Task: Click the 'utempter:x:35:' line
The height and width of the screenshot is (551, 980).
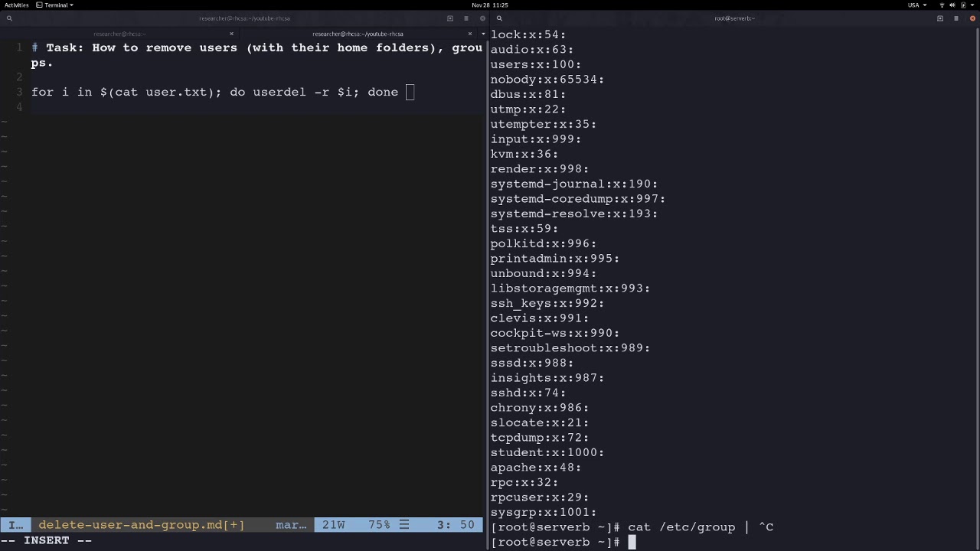Action: [x=544, y=124]
